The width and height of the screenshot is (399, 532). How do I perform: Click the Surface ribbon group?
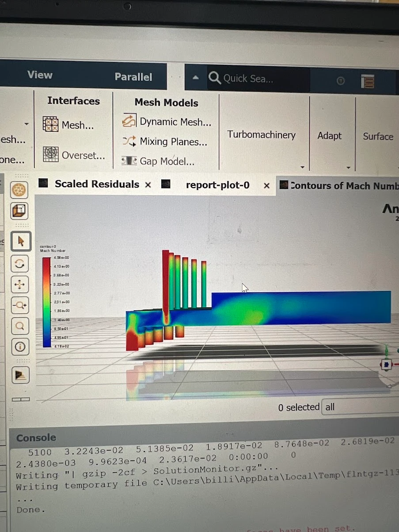coord(378,136)
